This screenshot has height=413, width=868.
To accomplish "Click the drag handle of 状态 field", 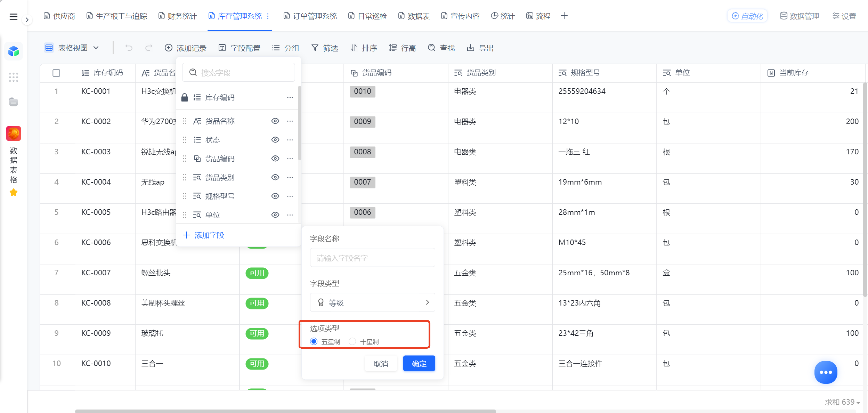I will [185, 140].
